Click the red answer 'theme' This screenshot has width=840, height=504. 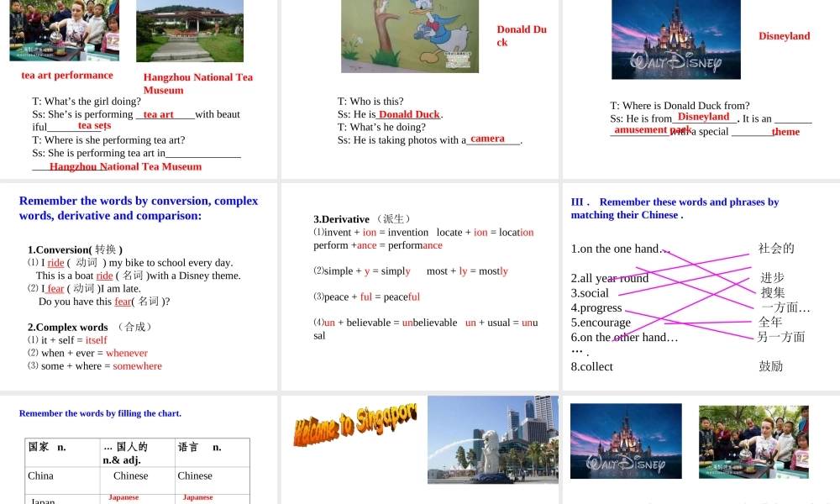click(x=785, y=132)
